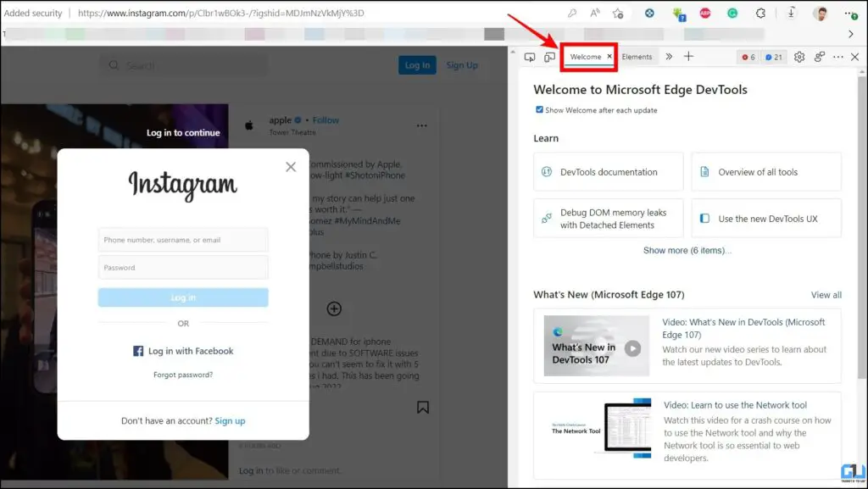This screenshot has width=868, height=489.
Task: Click the blue shield extension icon
Action: click(x=649, y=13)
